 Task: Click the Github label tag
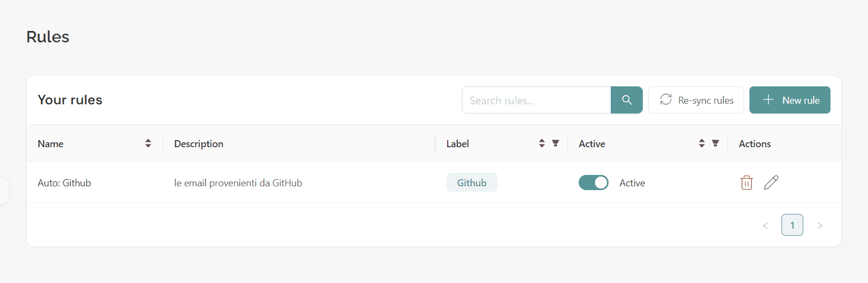point(472,183)
